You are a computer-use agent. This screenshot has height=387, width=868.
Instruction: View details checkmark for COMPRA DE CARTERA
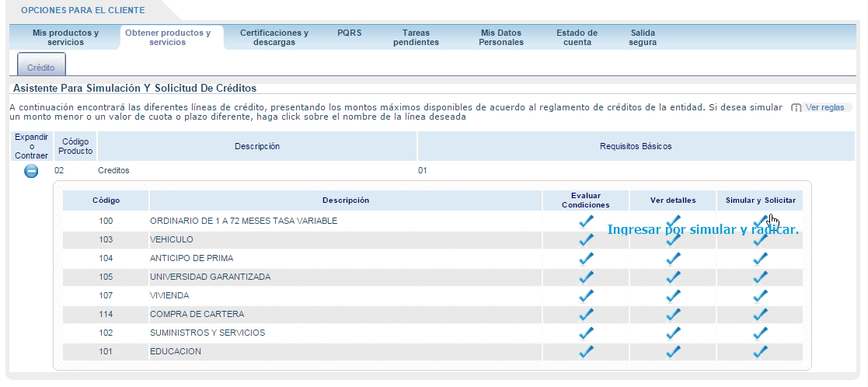[673, 314]
